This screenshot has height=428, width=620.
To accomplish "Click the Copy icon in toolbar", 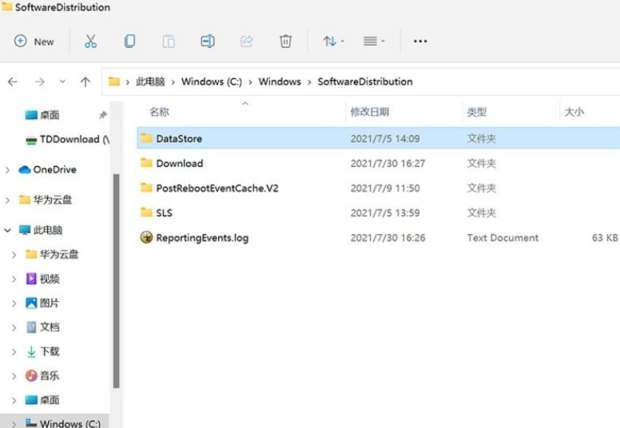I will pyautogui.click(x=130, y=41).
